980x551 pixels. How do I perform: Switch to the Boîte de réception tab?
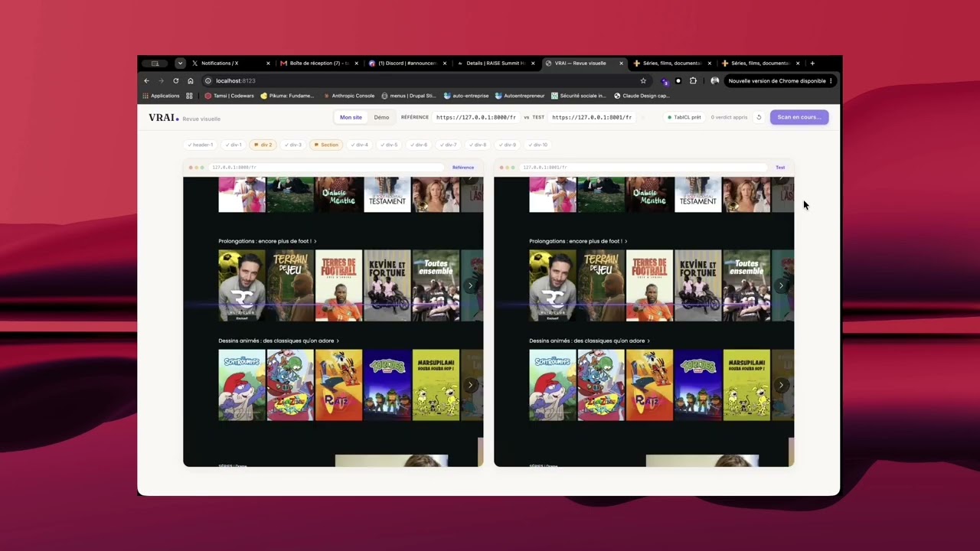coord(317,64)
